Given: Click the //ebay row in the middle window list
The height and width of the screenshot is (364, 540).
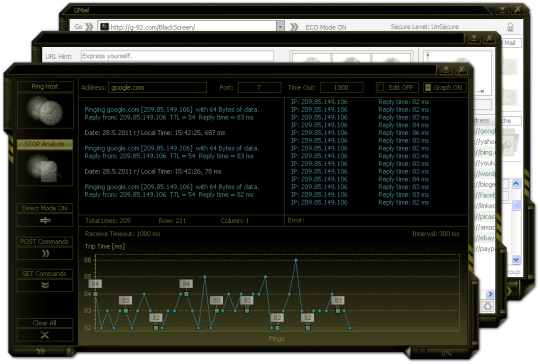Looking at the screenshot, I should pyautogui.click(x=485, y=238).
